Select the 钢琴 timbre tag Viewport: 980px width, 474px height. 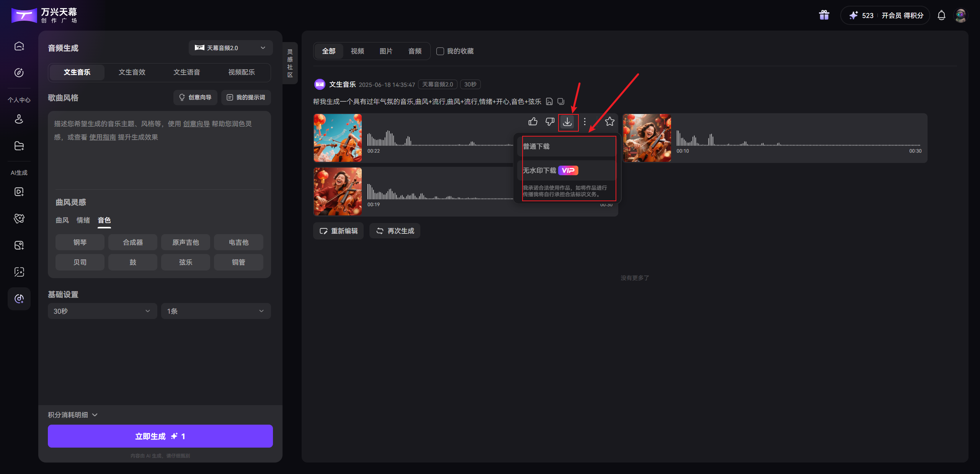pyautogui.click(x=80, y=242)
